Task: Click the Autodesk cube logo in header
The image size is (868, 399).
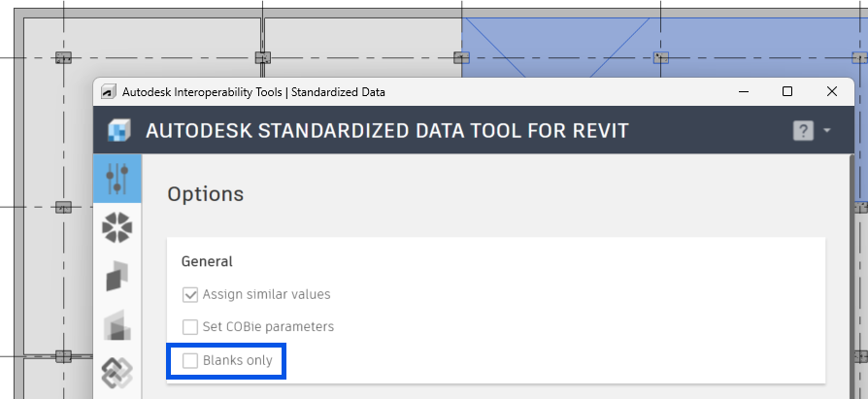Action: tap(119, 131)
